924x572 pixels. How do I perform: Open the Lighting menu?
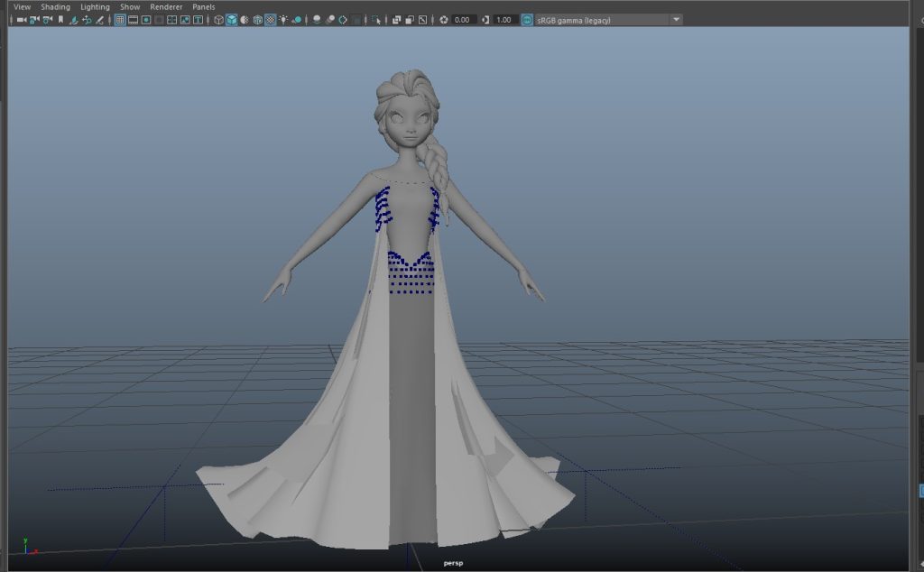[x=95, y=7]
